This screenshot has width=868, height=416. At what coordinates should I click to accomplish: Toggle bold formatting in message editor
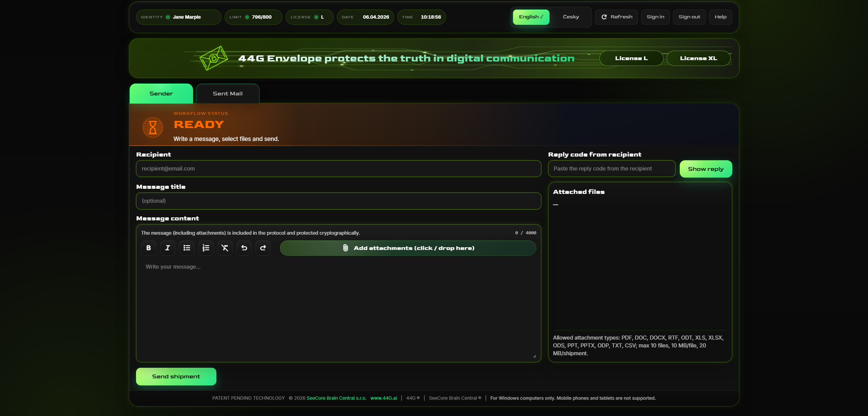coord(149,248)
